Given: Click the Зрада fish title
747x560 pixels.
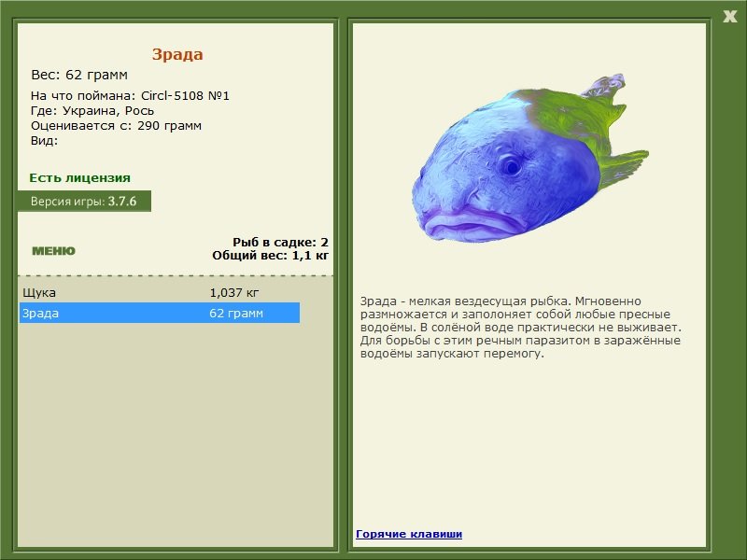Looking at the screenshot, I should tap(177, 54).
